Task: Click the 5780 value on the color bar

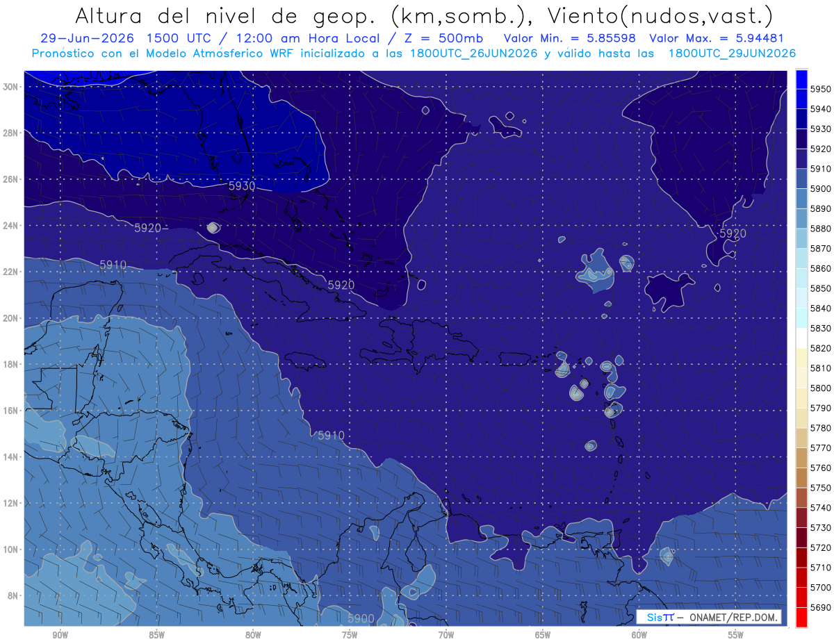Action: pos(821,428)
